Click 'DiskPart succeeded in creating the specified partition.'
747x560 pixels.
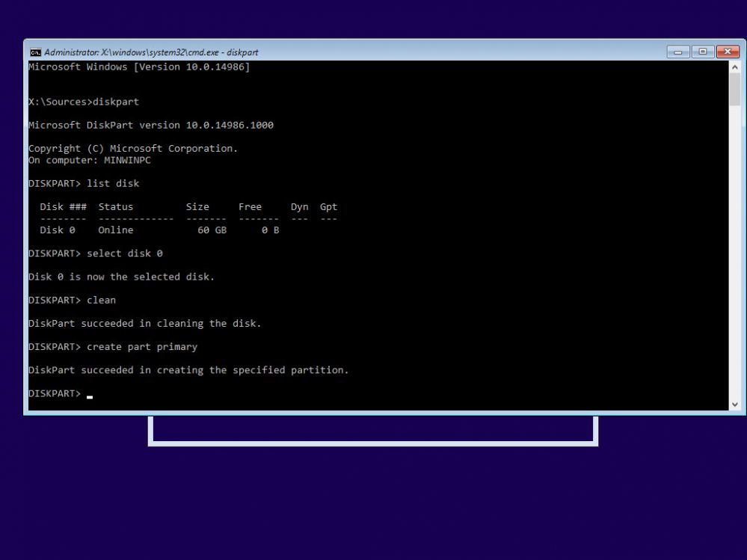pos(188,371)
